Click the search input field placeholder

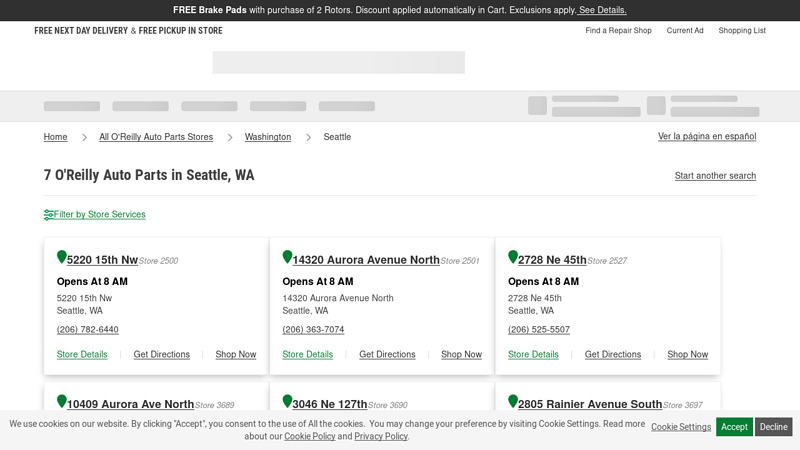pyautogui.click(x=338, y=63)
